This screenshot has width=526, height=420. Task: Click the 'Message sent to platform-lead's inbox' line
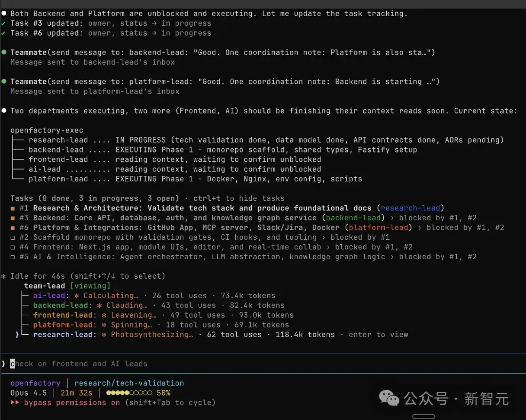(x=94, y=91)
